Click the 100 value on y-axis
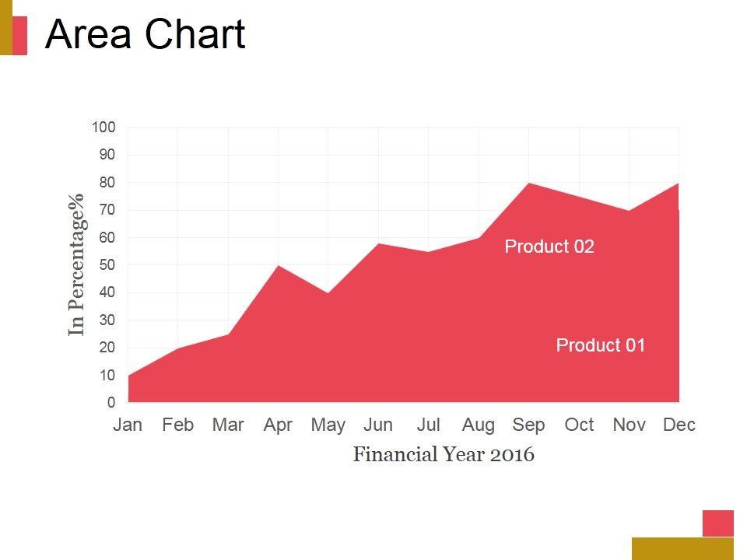Viewport: 747px width, 560px height. 103,128
